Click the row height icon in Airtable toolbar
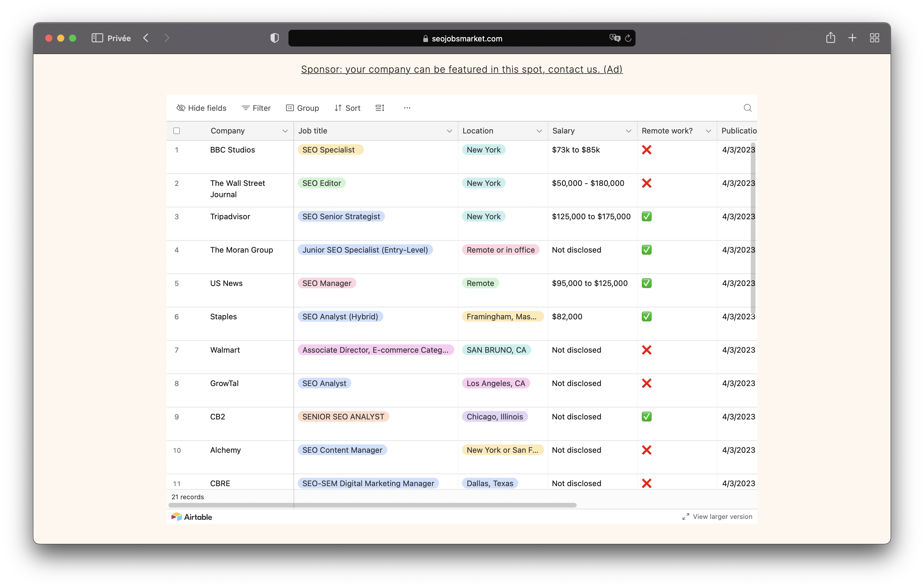The image size is (924, 588). click(380, 108)
